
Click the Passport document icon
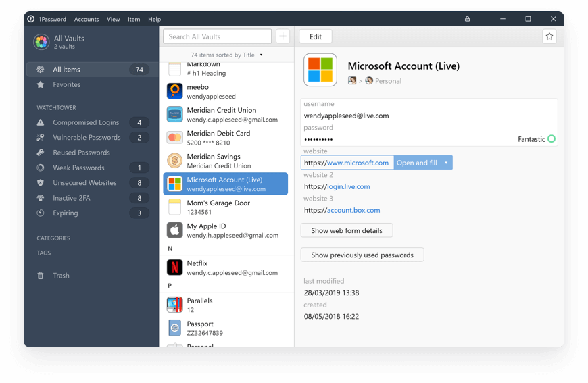[175, 328]
